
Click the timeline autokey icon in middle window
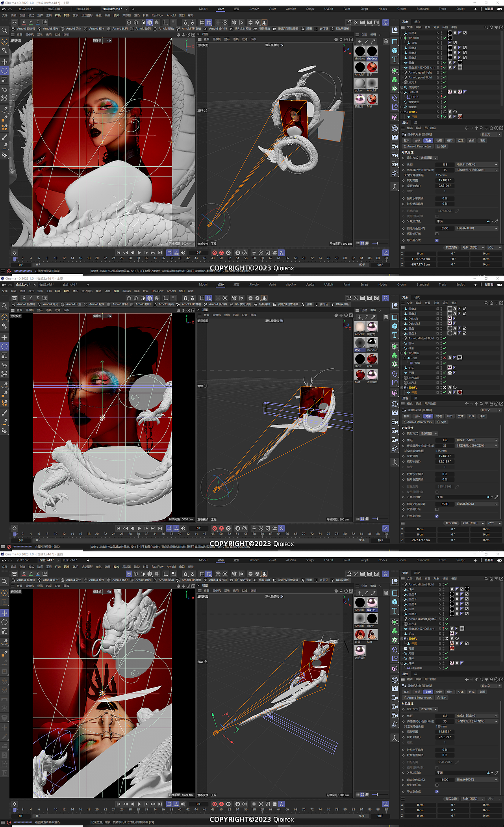pyautogui.click(x=221, y=528)
